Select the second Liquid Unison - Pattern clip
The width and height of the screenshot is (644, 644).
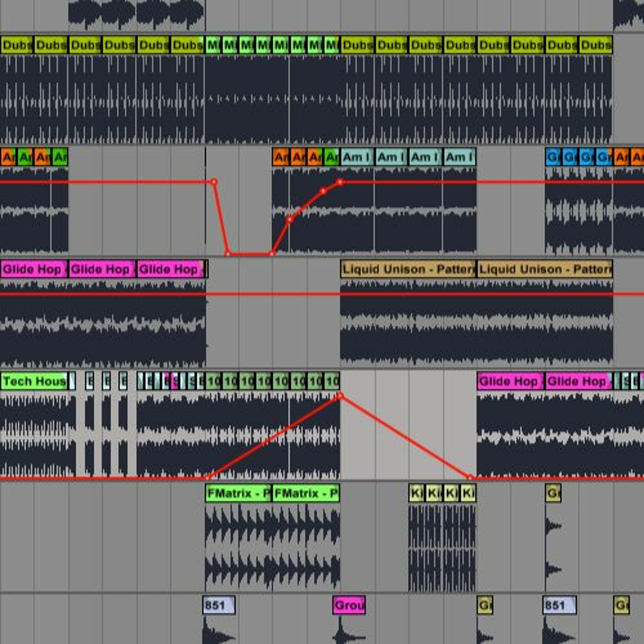point(545,269)
